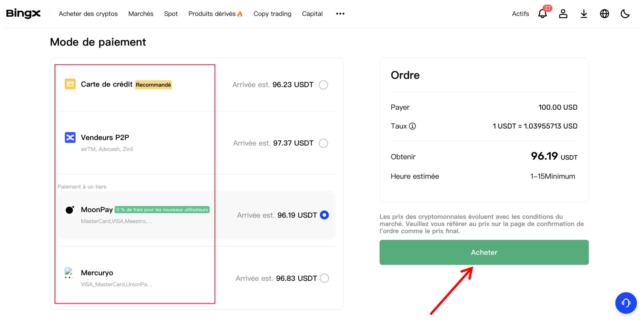
Task: Click the 96.83 USDT estimate
Action: coord(296,278)
